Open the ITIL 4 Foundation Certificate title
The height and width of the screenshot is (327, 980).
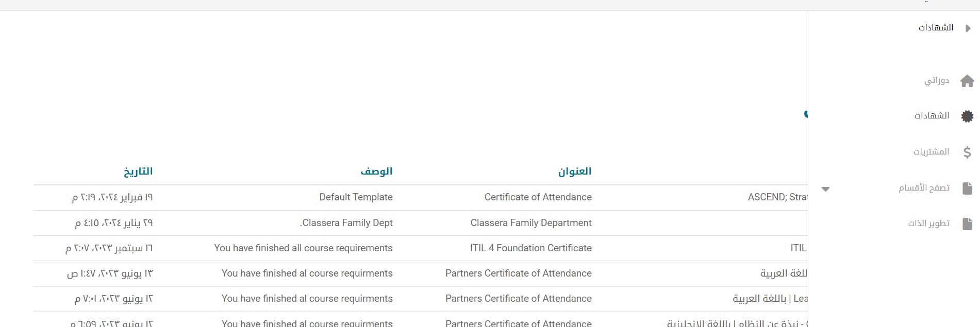pyautogui.click(x=530, y=248)
